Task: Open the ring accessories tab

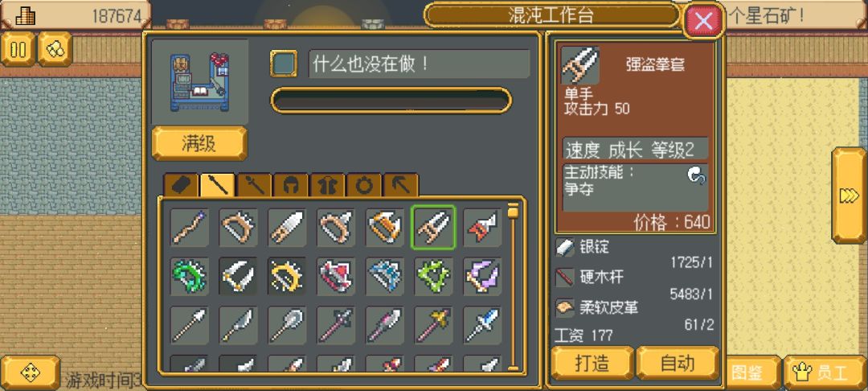Action: (x=364, y=186)
